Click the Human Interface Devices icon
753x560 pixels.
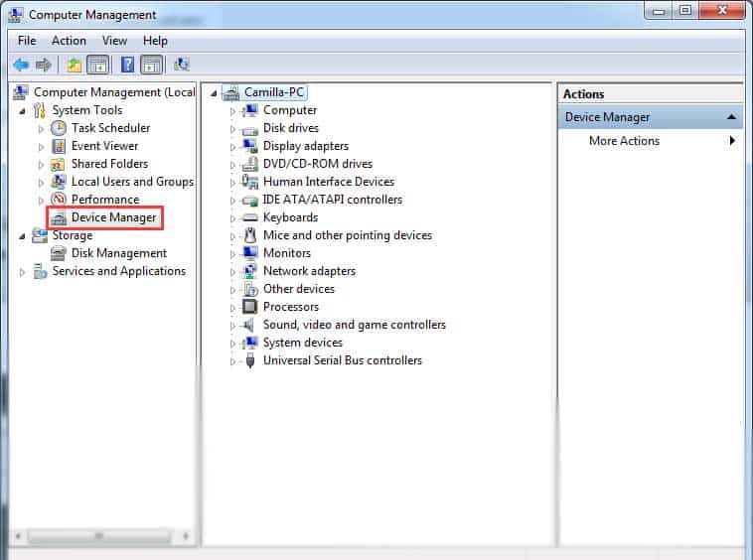pos(250,182)
